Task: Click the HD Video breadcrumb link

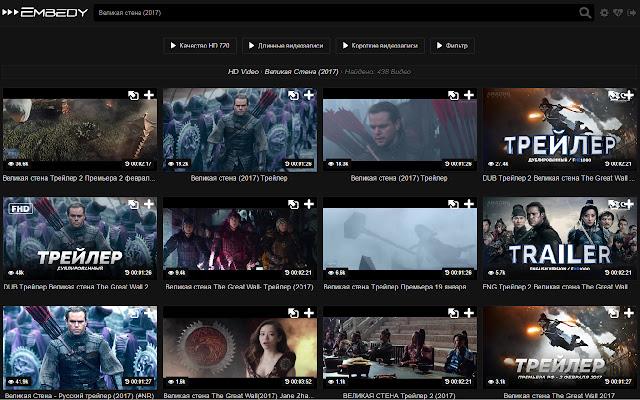Action: (x=243, y=72)
